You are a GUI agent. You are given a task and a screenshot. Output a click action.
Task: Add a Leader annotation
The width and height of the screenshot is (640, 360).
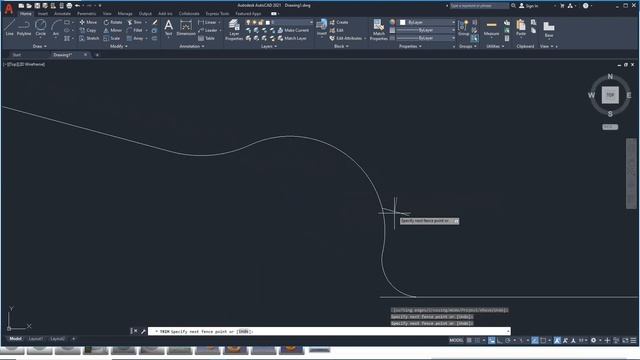point(208,30)
